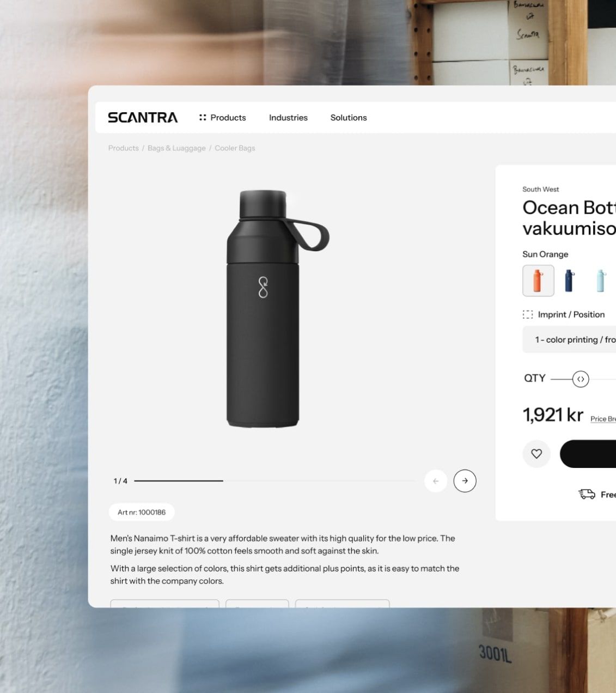This screenshot has height=693, width=616.
Task: Add product to favorites with heart
Action: click(536, 454)
